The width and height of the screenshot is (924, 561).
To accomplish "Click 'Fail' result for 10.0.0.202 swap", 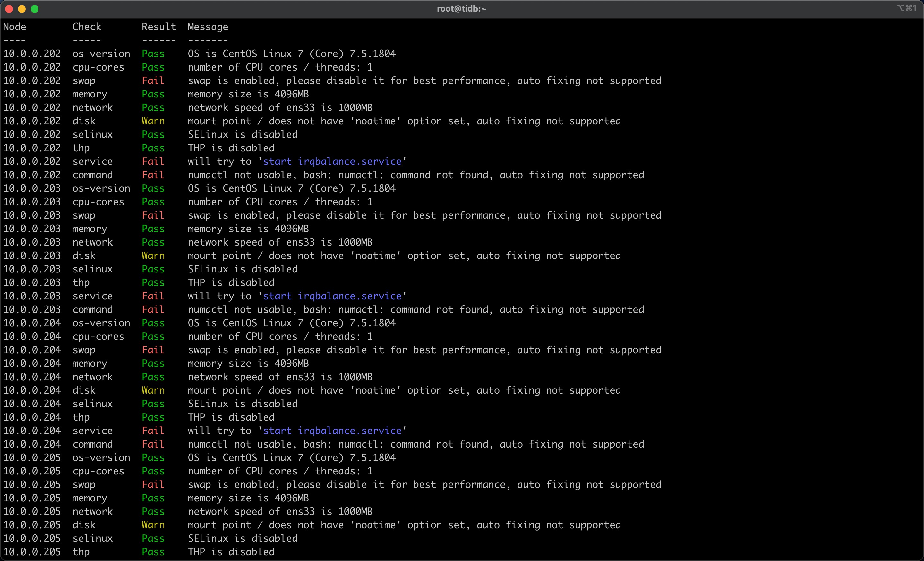I will tap(153, 81).
